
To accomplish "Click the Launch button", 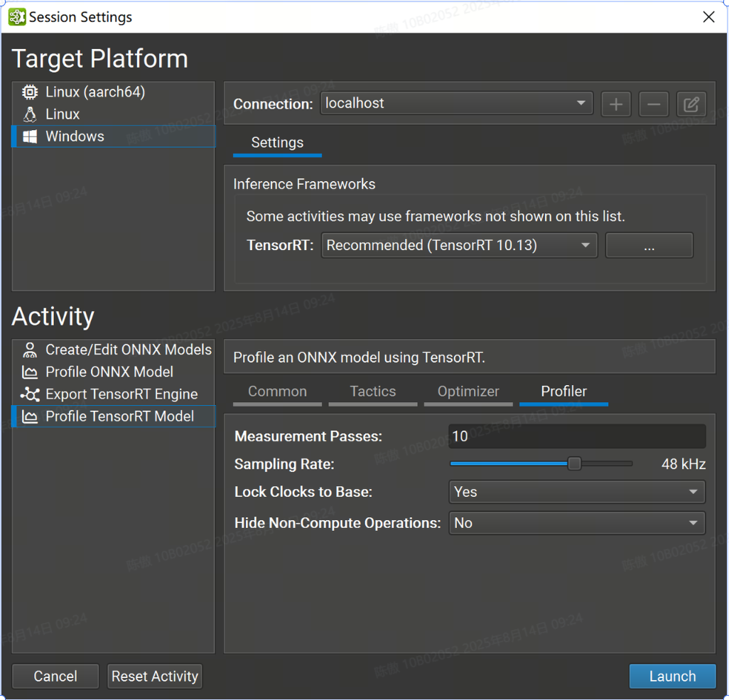I will coord(672,677).
